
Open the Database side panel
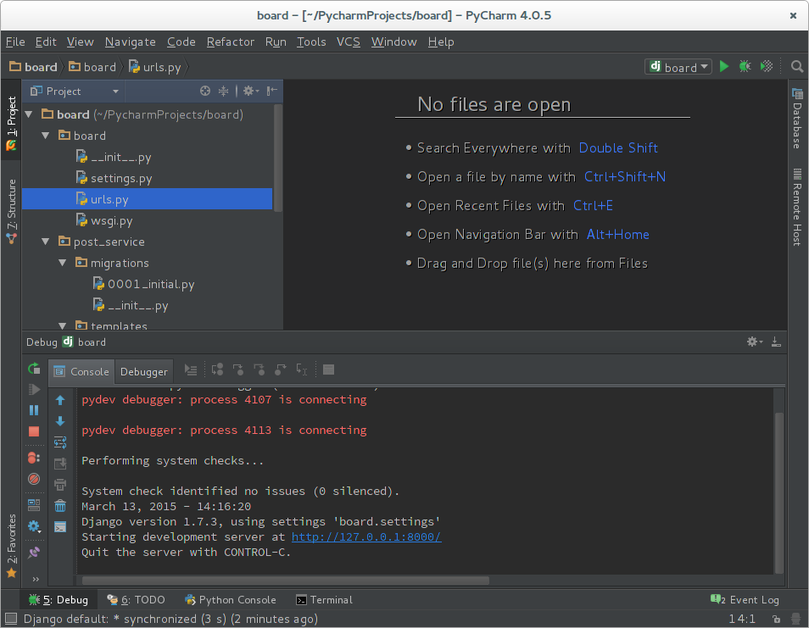tap(797, 118)
